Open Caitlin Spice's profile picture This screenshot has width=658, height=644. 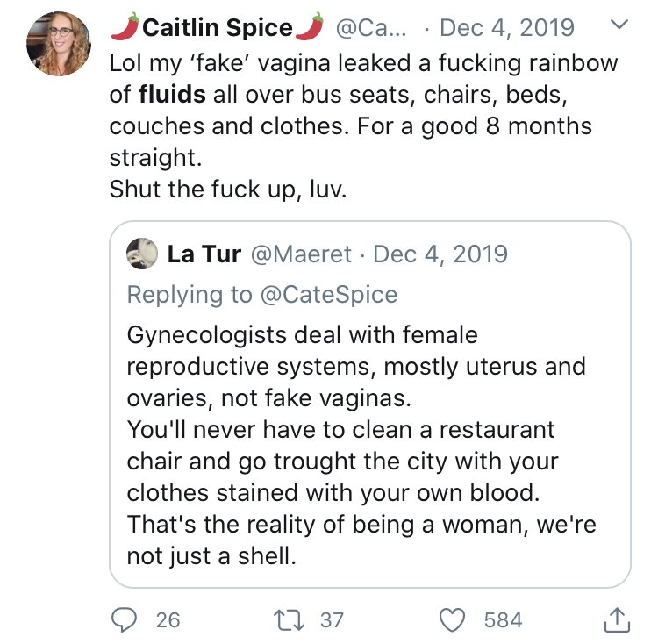(58, 44)
